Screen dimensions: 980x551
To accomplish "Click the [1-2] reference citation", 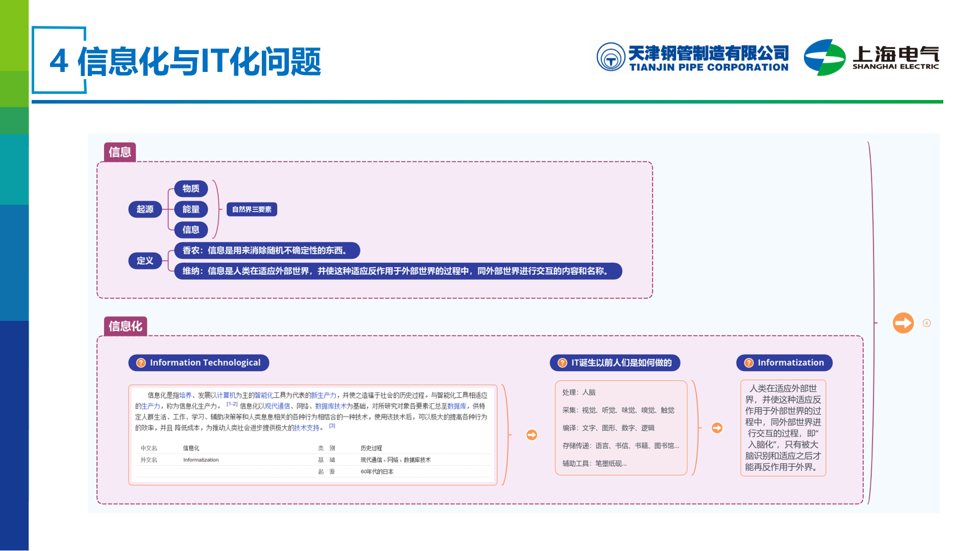I will (x=232, y=404).
